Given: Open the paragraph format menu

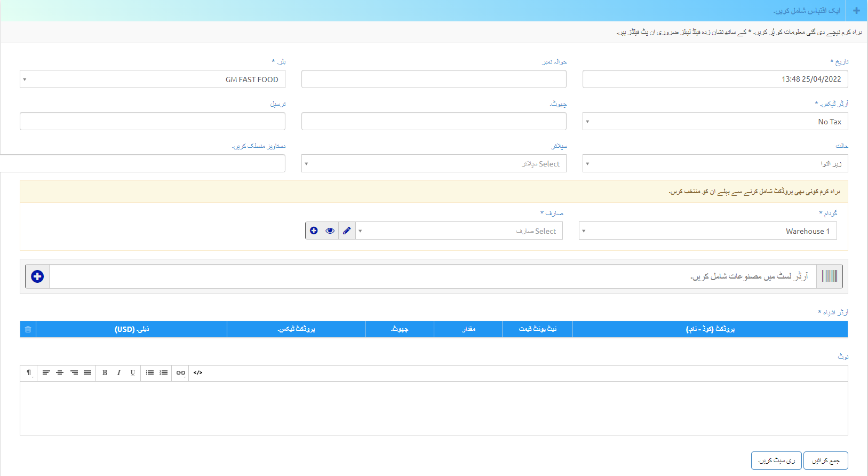Looking at the screenshot, I should (29, 372).
